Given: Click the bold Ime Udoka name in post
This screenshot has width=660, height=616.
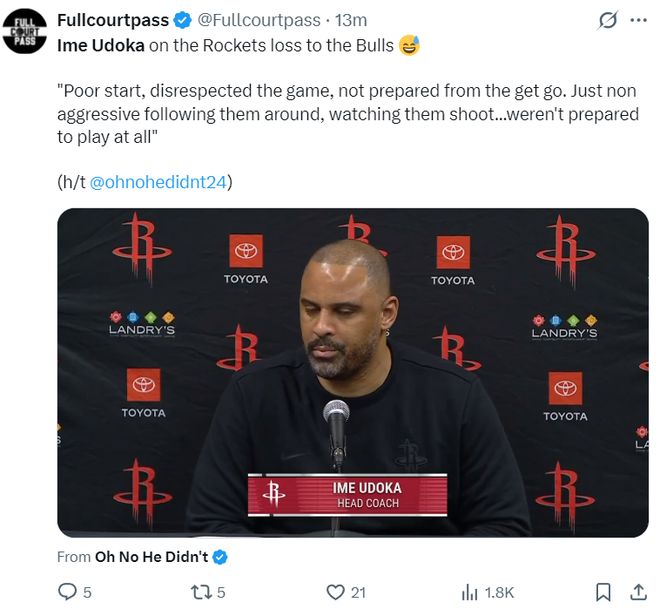Looking at the screenshot, I should click(101, 45).
